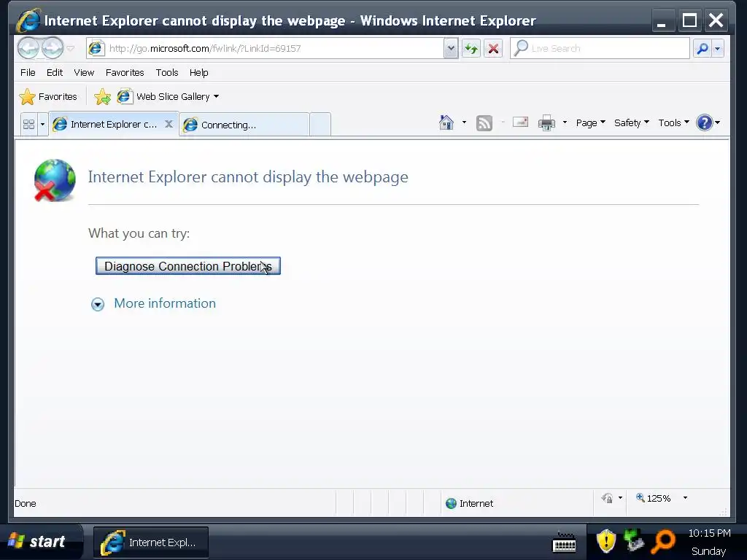Open on-screen keyboard tray icon
Image resolution: width=747 pixels, height=560 pixels.
[564, 542]
